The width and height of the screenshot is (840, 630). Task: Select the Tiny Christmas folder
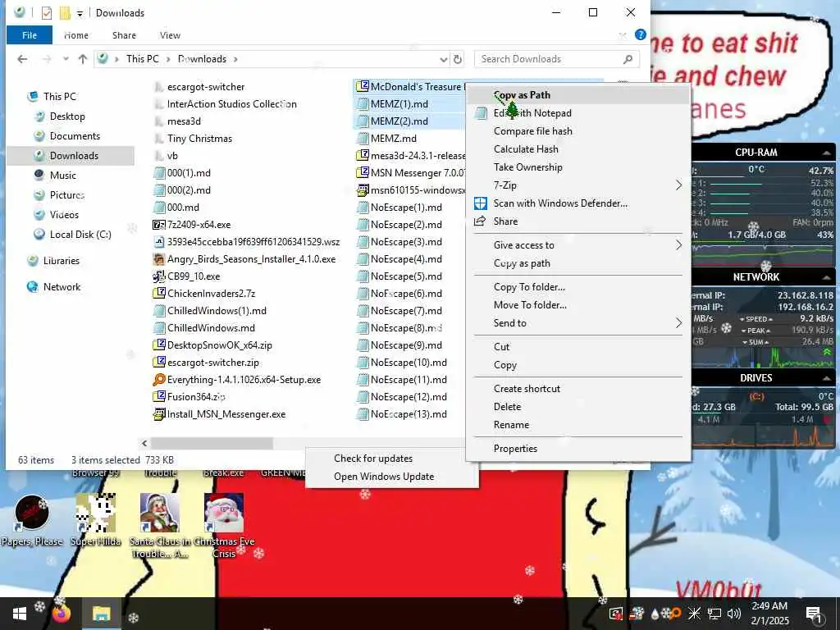193,139
